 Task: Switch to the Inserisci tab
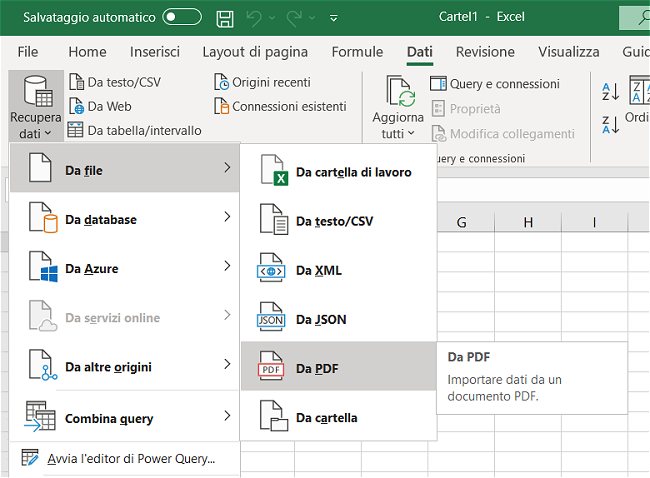(155, 52)
